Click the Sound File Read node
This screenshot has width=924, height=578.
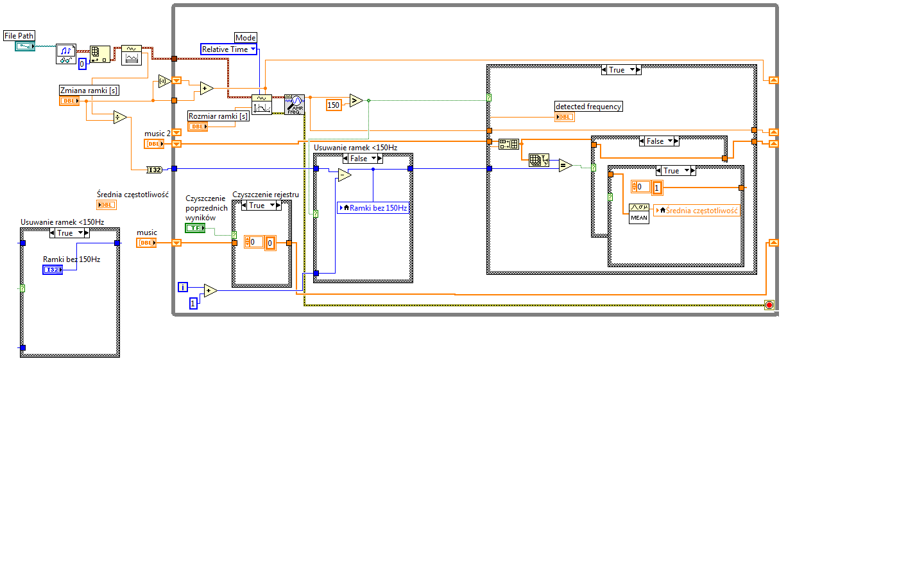click(x=66, y=55)
